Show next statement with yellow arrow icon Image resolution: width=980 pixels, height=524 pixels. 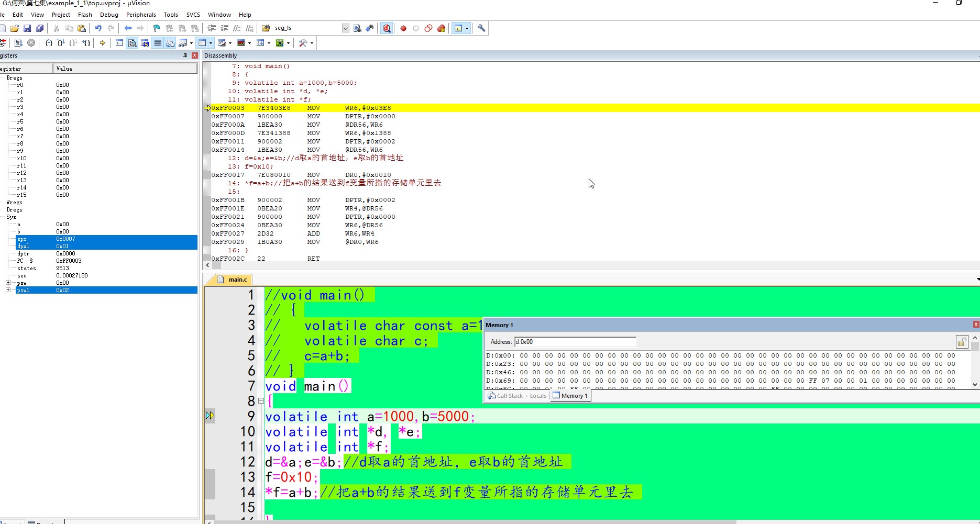[x=103, y=43]
